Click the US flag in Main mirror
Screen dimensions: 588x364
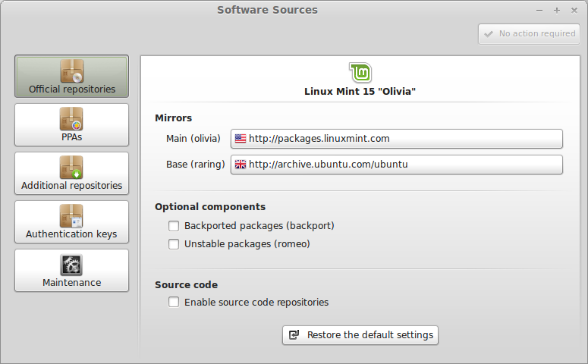pyautogui.click(x=241, y=139)
